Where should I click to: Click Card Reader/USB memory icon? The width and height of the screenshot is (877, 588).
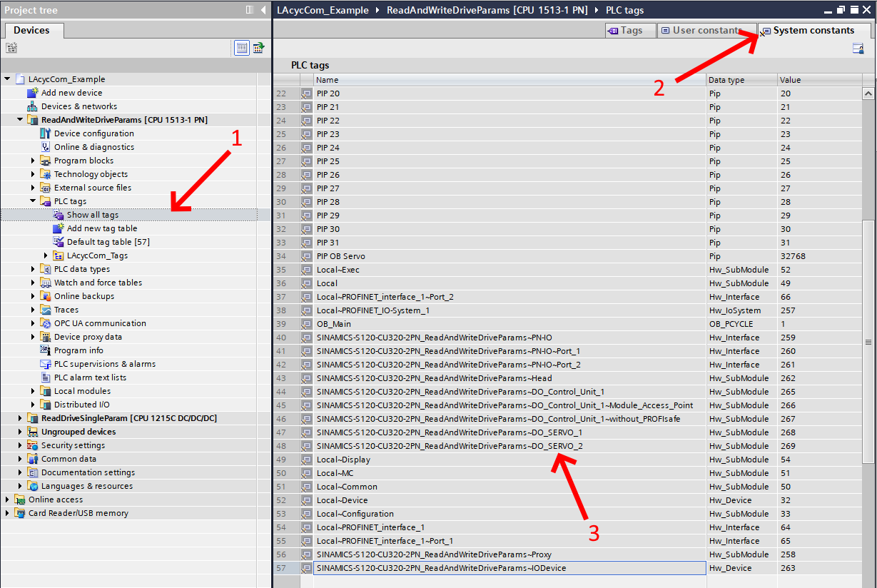click(x=19, y=513)
